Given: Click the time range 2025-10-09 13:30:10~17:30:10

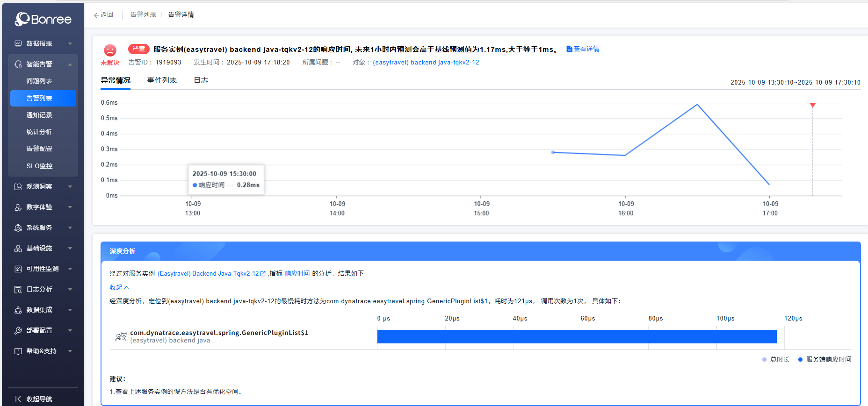Looking at the screenshot, I should 796,82.
